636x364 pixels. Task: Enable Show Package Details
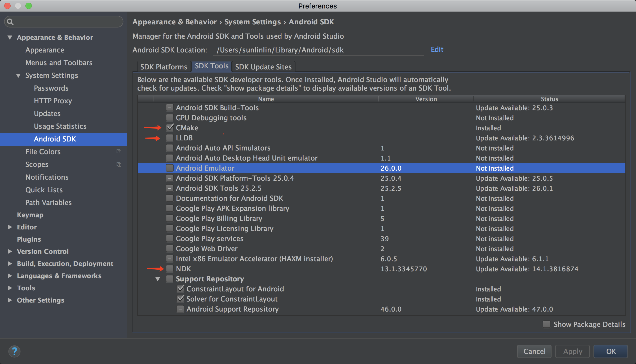[x=546, y=324]
